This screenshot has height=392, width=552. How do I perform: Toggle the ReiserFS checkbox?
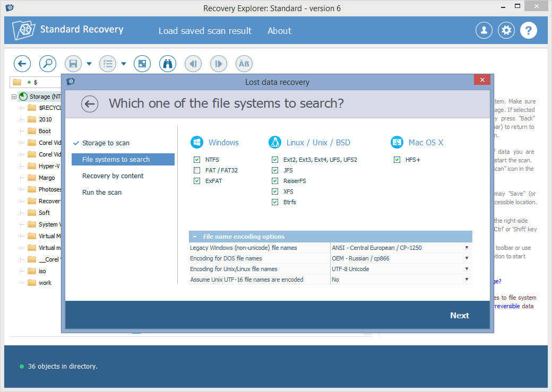coord(275,181)
